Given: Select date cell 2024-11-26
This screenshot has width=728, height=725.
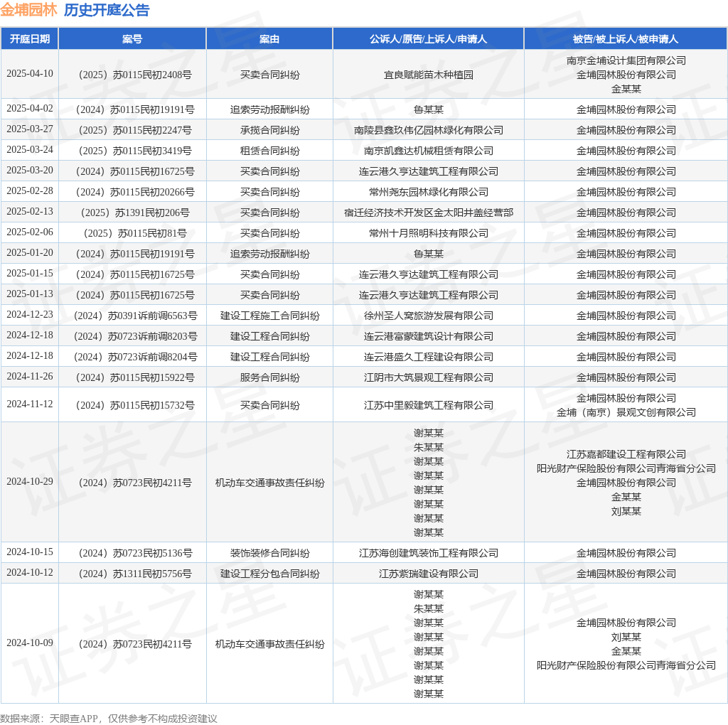Looking at the screenshot, I should click(x=30, y=376).
